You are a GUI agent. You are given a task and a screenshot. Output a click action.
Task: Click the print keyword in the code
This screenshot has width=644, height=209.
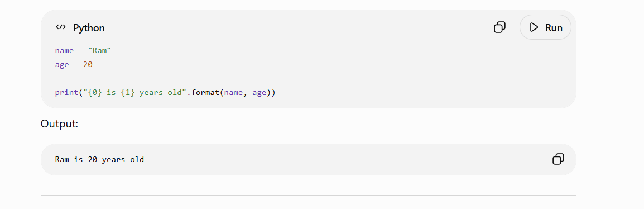(66, 93)
